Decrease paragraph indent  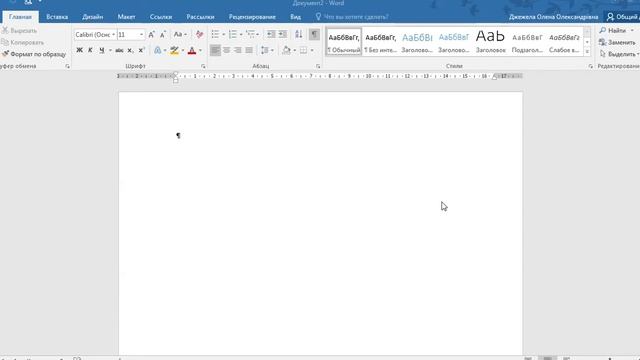click(x=271, y=34)
